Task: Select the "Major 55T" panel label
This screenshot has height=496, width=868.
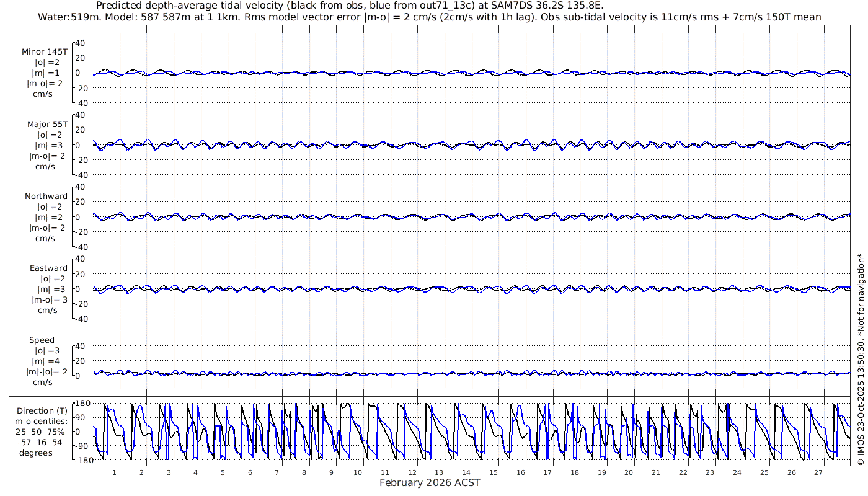Action: [x=48, y=124]
